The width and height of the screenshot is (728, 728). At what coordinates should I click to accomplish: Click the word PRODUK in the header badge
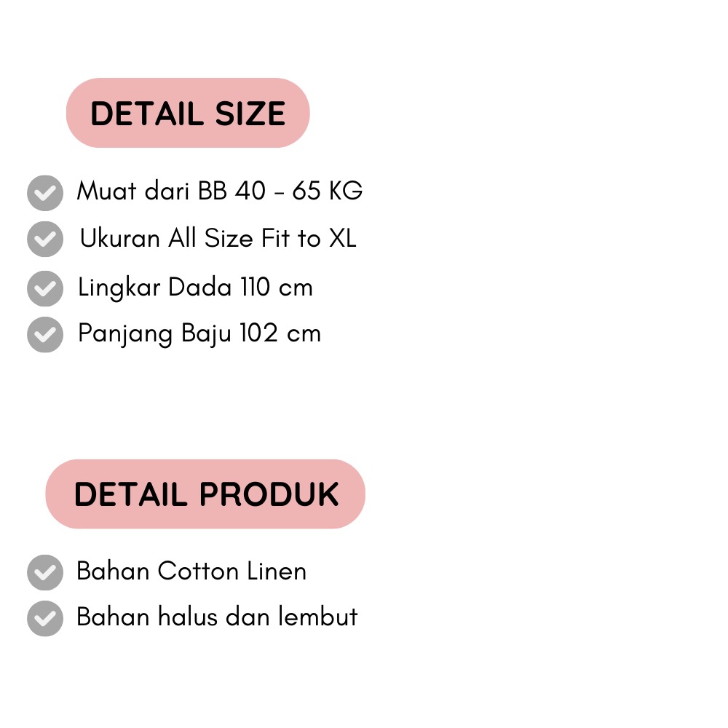269,494
